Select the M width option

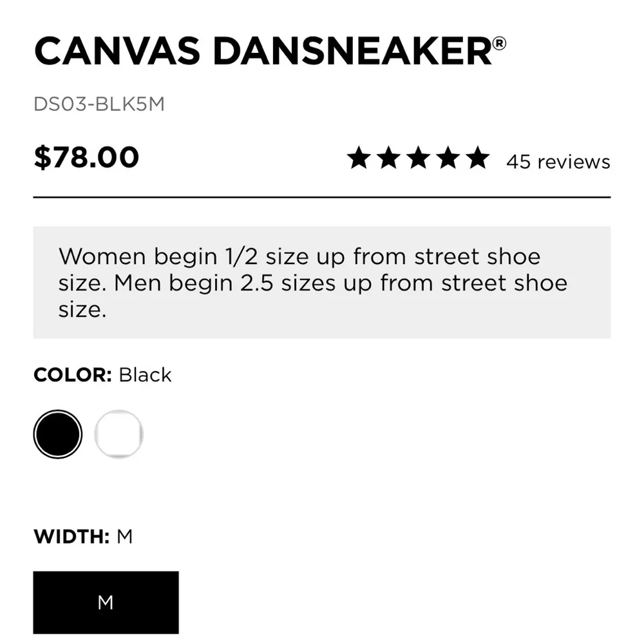106,602
